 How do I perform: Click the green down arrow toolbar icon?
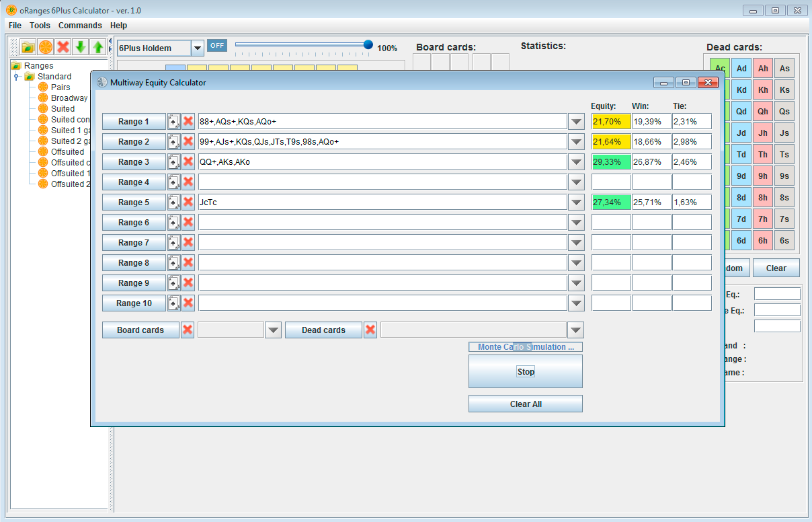click(80, 46)
